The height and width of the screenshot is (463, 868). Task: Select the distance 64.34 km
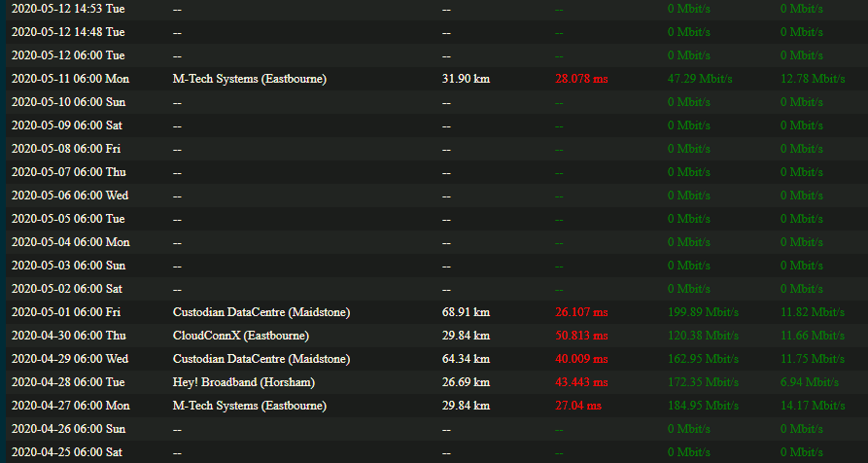(467, 359)
